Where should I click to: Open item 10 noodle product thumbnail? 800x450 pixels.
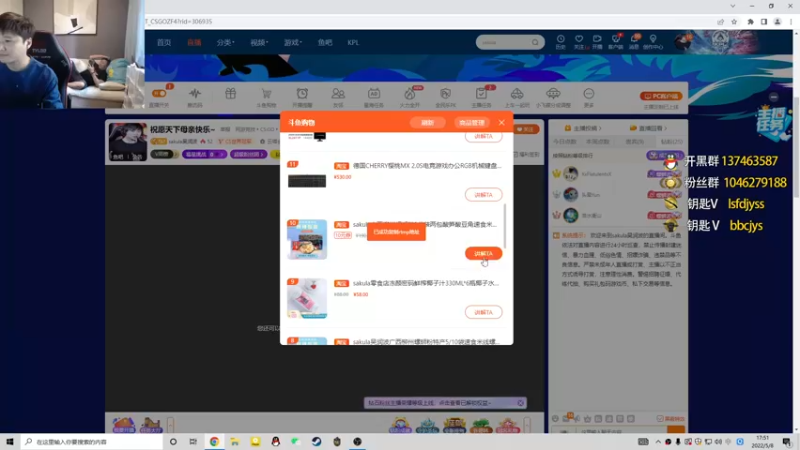coord(307,239)
